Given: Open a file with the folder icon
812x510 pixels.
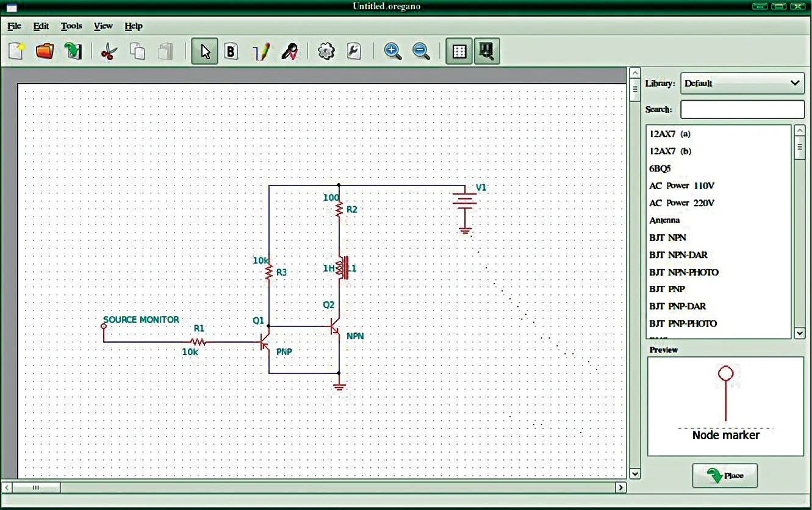Looking at the screenshot, I should (45, 51).
